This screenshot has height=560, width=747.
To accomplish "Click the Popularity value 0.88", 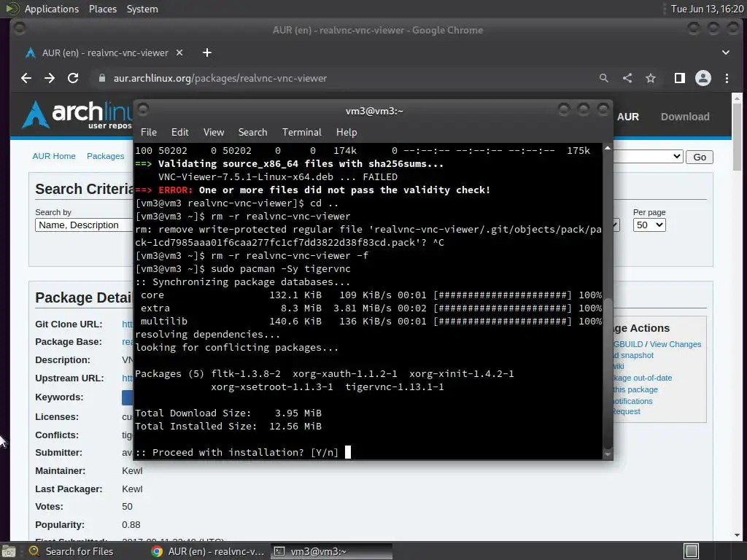I will tap(131, 525).
